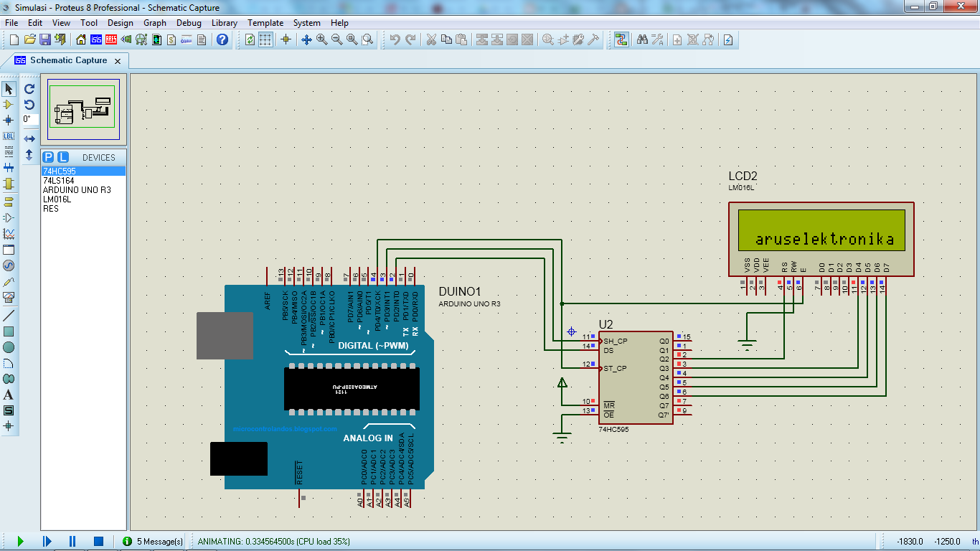Toggle the wire autorouter button

pos(621,39)
